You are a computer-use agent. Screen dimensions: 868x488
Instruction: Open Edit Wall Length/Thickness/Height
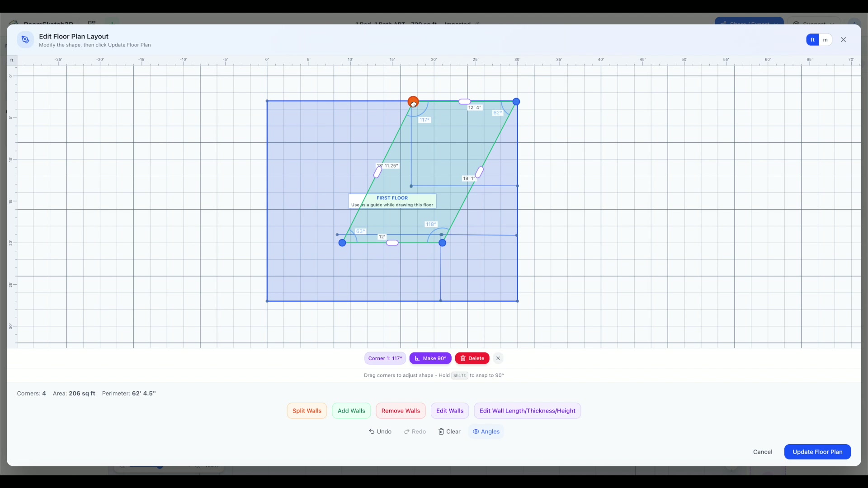[x=527, y=411]
